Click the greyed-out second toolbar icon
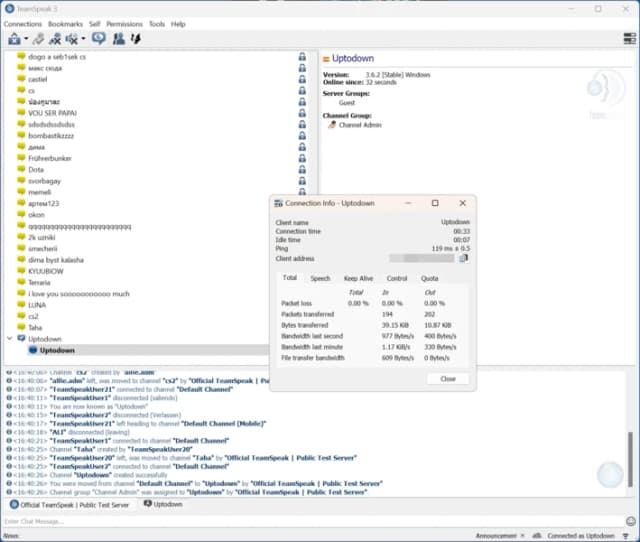The width and height of the screenshot is (640, 542). coord(38,39)
